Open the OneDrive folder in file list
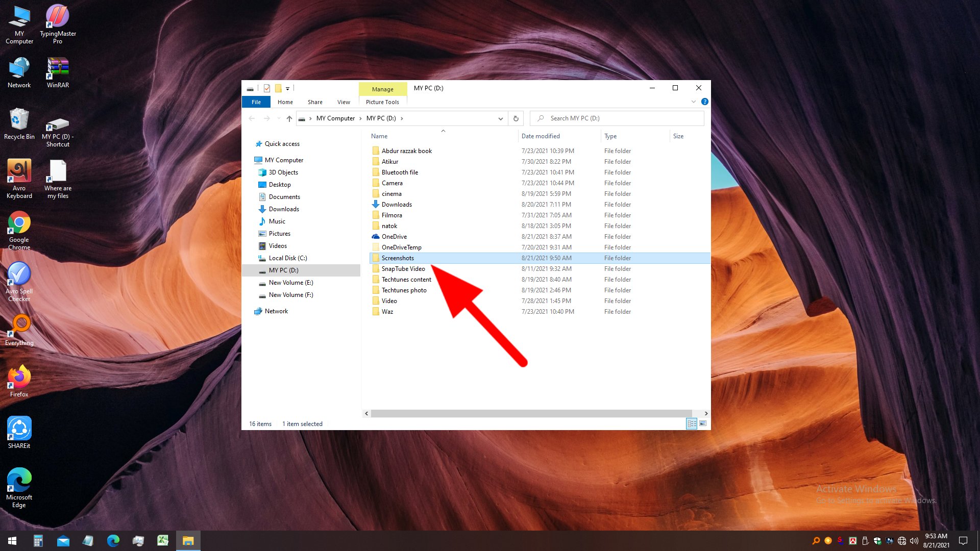 pos(394,236)
